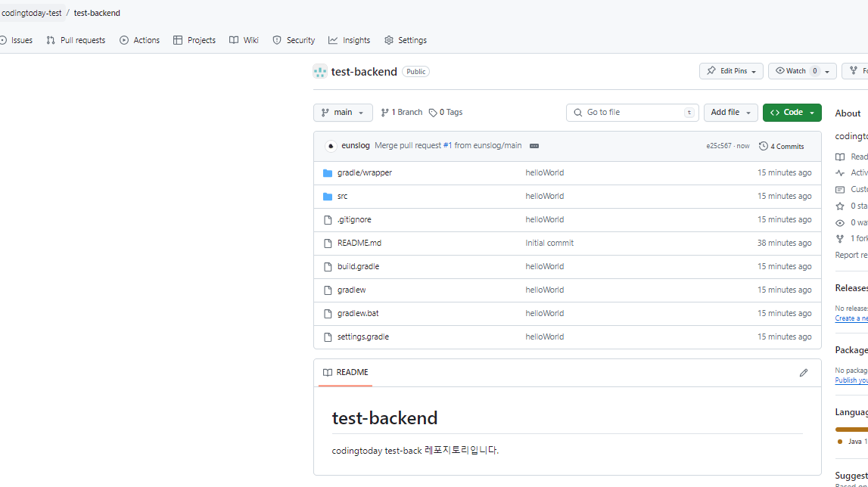
Task: Click the README.md file icon
Action: (328, 243)
